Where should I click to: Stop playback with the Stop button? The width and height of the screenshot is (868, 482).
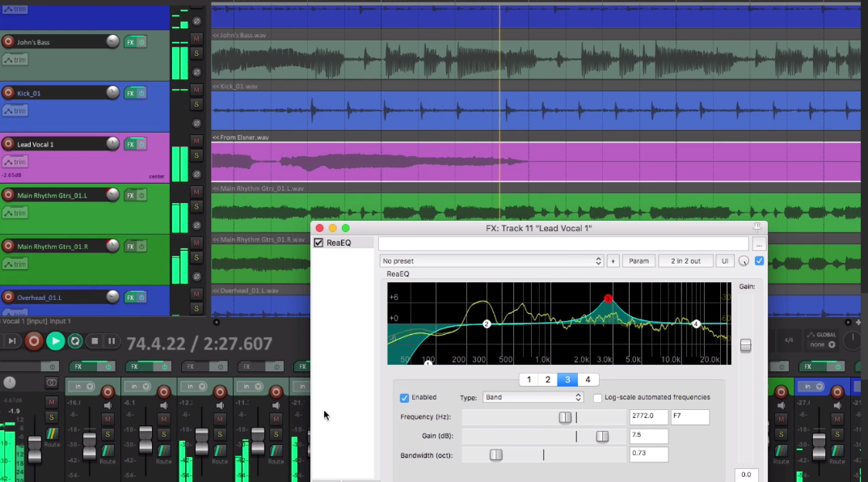95,341
